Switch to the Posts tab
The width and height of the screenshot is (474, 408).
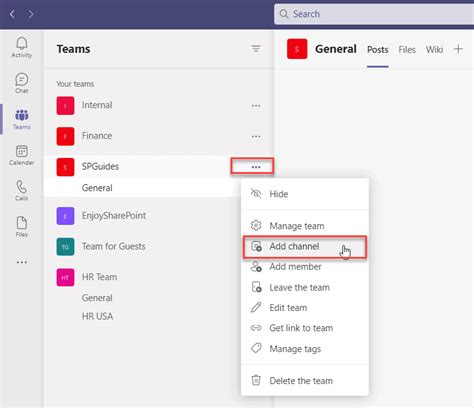point(378,50)
